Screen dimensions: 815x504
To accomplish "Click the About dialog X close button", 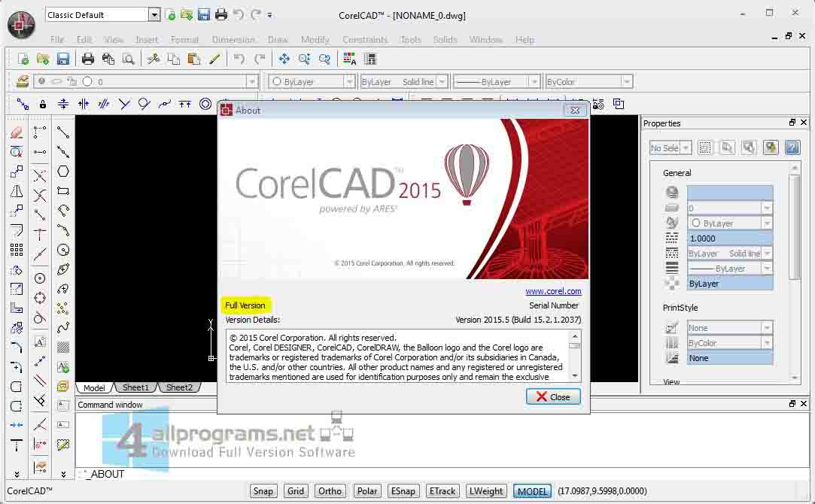I will tap(575, 110).
